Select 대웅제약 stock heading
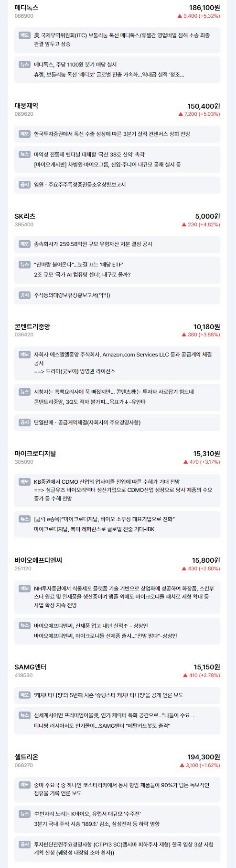The image size is (236, 868). click(x=26, y=106)
